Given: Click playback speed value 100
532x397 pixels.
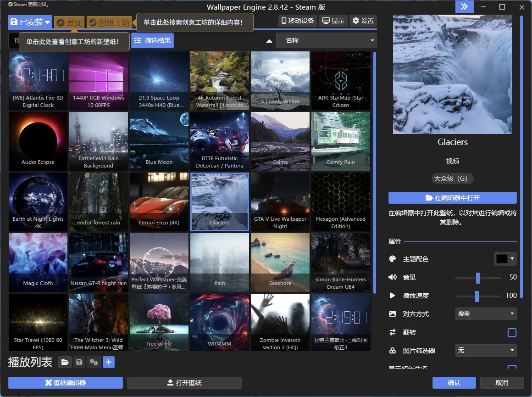Looking at the screenshot, I should point(511,296).
